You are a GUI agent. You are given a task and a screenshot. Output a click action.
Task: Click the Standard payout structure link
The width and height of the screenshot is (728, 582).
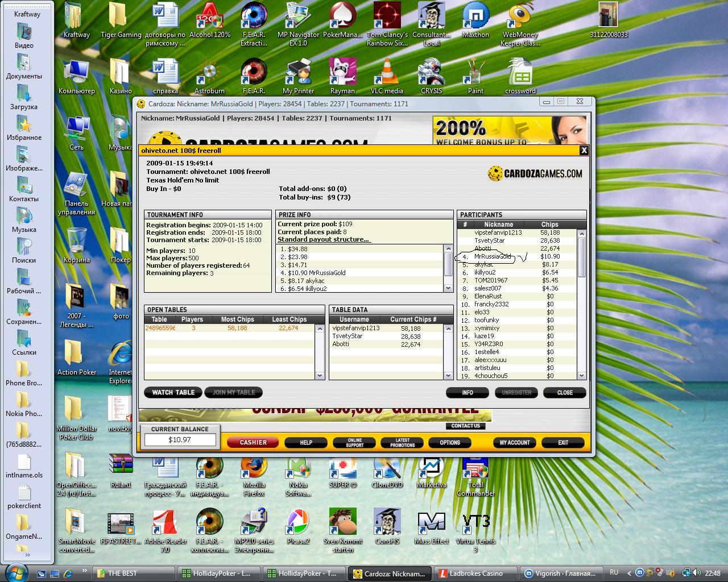(x=323, y=239)
